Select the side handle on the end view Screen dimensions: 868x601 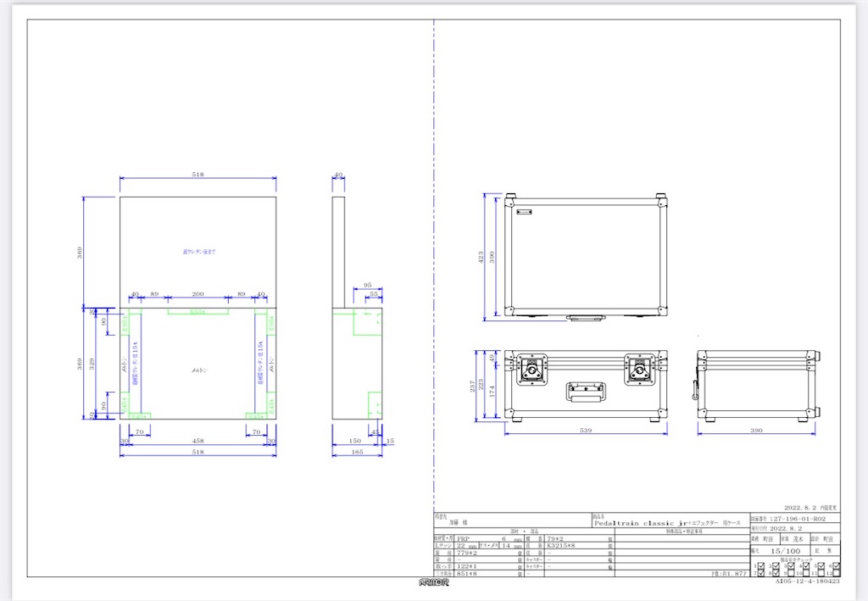[695, 389]
